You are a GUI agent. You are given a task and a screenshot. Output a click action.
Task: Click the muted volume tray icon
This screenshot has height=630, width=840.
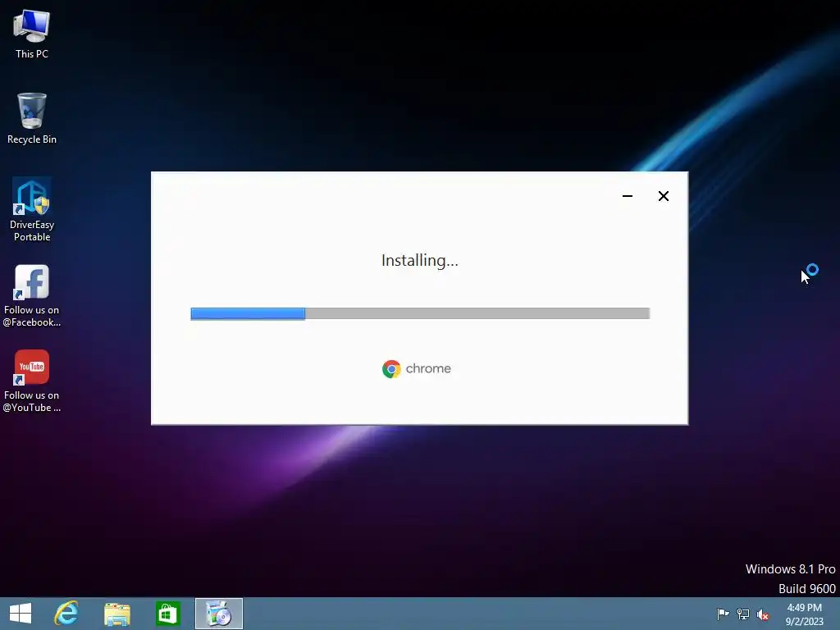[x=763, y=614]
